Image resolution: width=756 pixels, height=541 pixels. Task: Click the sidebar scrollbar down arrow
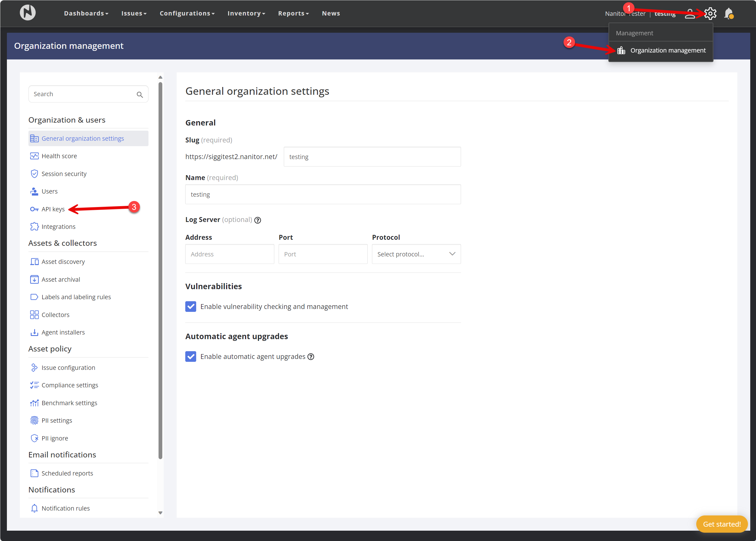click(160, 513)
